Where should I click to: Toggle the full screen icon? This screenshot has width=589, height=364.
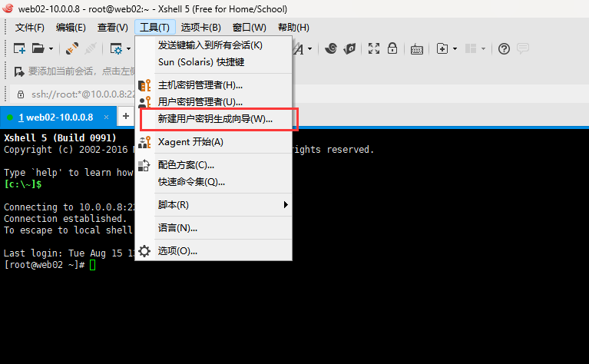(374, 48)
